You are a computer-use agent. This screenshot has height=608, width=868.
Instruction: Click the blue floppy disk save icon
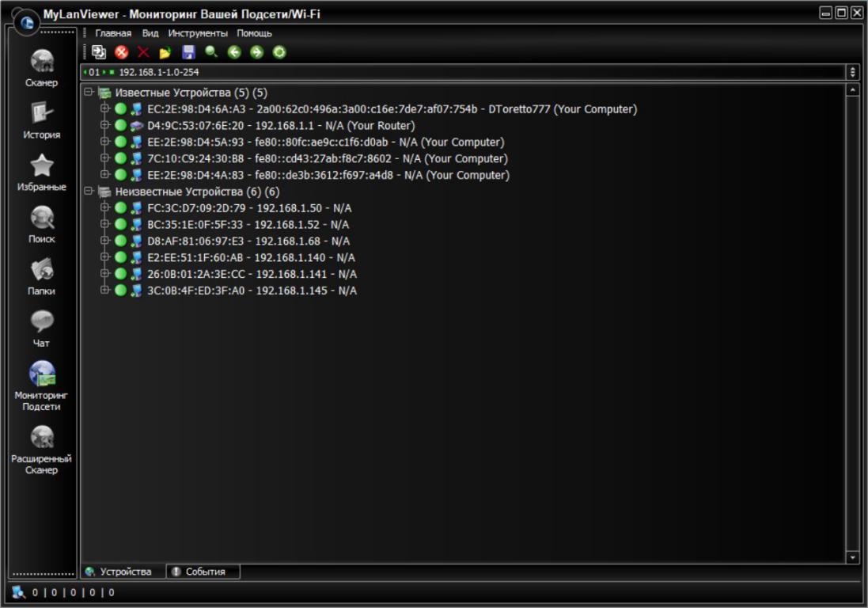188,52
